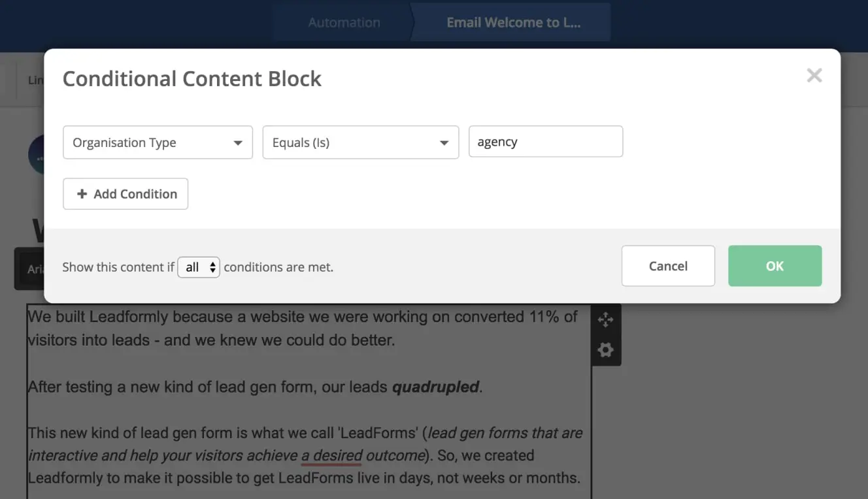Click the Conditional Content Block title
This screenshot has width=868, height=499.
click(x=192, y=78)
